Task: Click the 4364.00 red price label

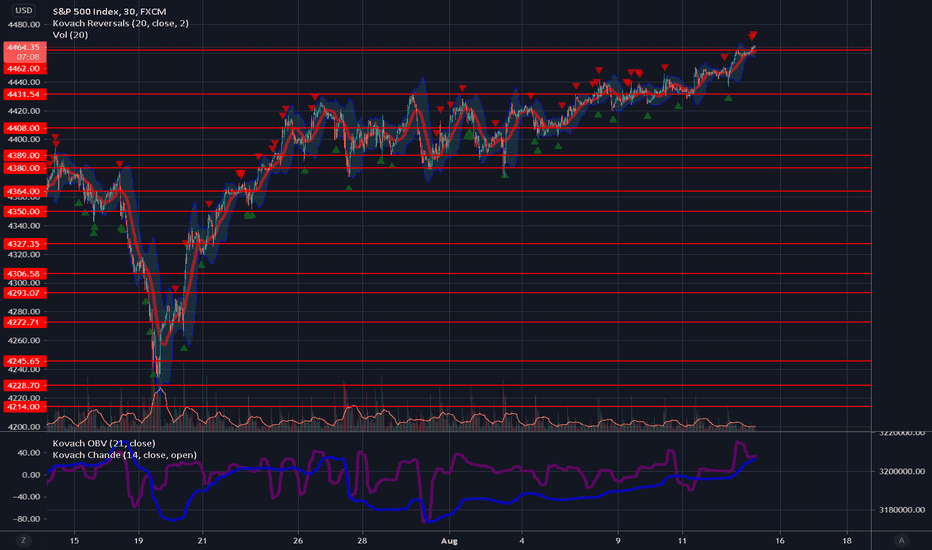Action: click(24, 191)
